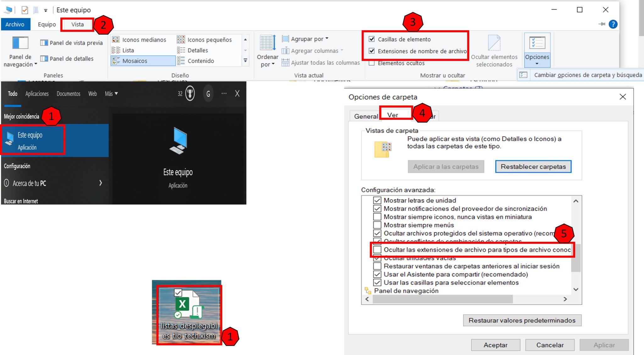This screenshot has width=644, height=355.
Task: Open the Ver tab in Opciones de carpeta
Action: click(393, 115)
